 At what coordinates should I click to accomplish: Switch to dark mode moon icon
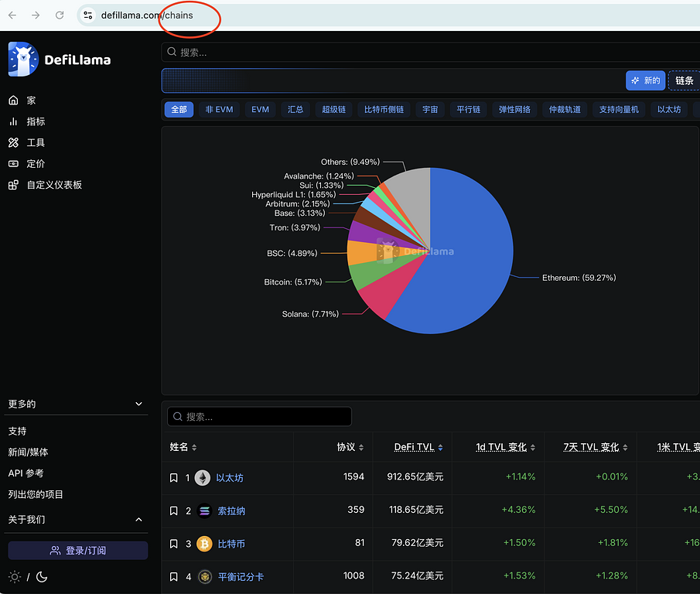[42, 577]
